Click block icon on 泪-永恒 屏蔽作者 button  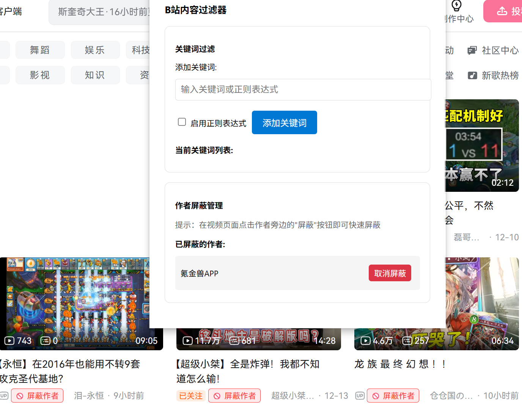(20, 396)
